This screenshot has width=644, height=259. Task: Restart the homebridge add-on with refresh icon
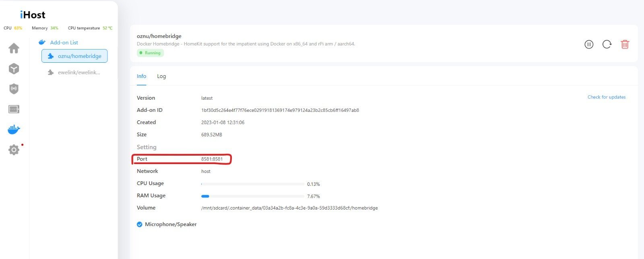tap(607, 44)
